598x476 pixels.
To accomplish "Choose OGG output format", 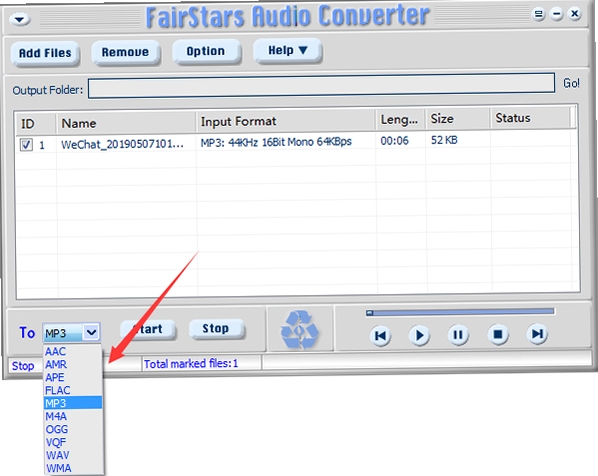I will point(73,429).
